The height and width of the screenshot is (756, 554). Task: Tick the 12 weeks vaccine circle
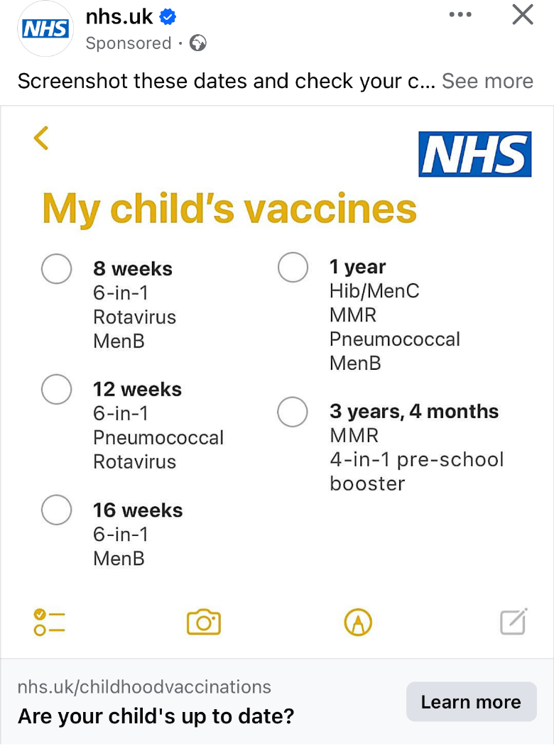(x=56, y=389)
